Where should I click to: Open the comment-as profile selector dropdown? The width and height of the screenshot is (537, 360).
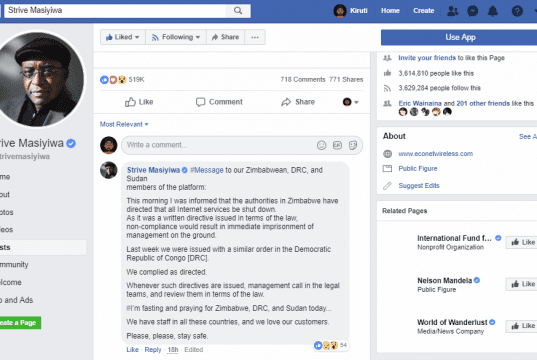[350, 102]
